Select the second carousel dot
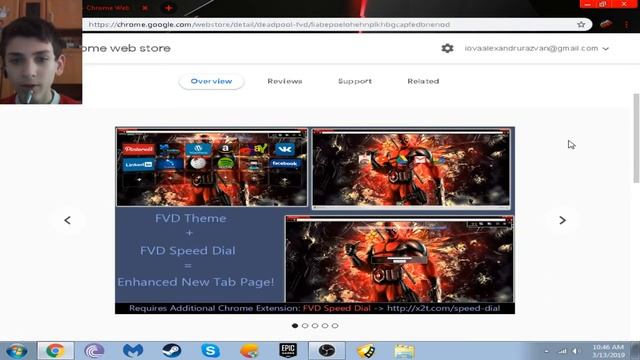 coord(305,326)
